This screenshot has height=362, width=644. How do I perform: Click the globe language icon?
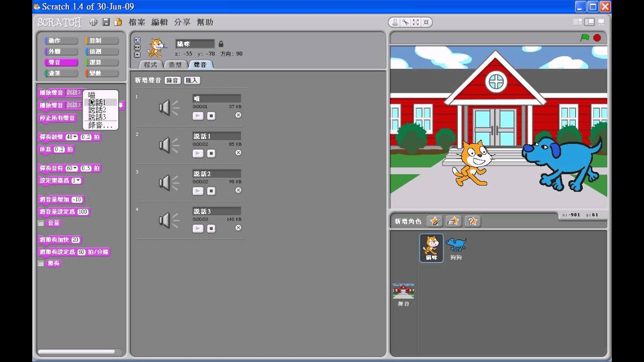(94, 22)
